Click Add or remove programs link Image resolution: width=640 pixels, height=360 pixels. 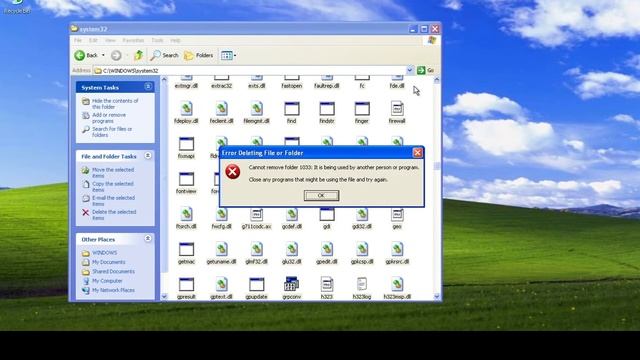pyautogui.click(x=109, y=118)
